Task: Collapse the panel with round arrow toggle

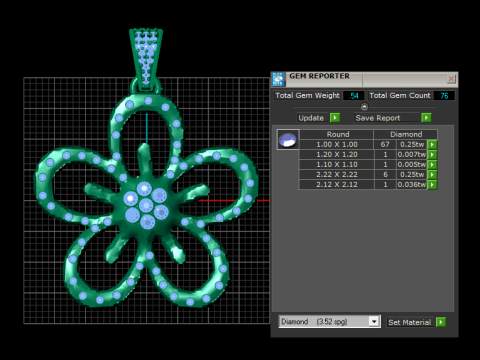Action: [364, 107]
